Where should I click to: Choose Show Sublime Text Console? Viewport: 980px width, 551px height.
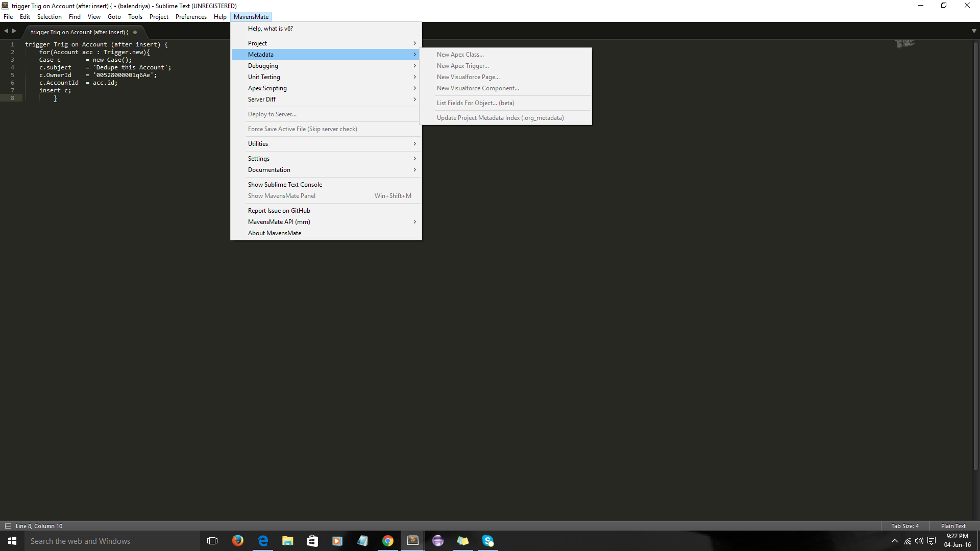pyautogui.click(x=285, y=185)
